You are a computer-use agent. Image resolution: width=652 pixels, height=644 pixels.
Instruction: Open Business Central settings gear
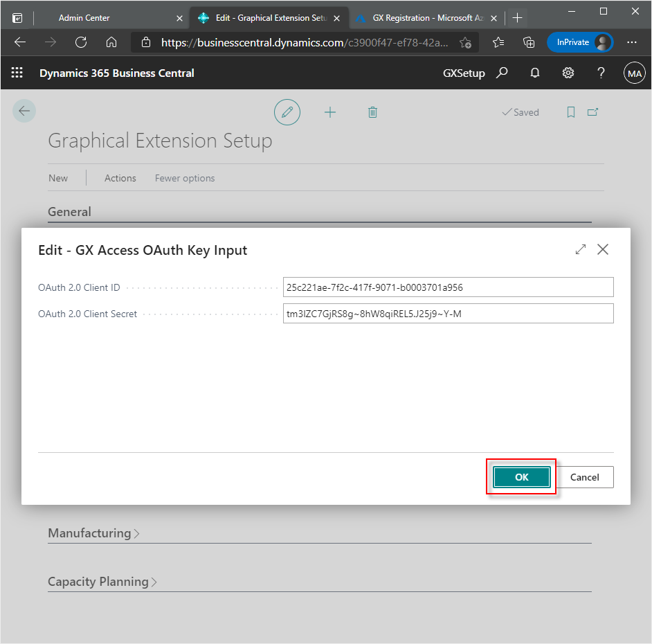click(x=568, y=73)
